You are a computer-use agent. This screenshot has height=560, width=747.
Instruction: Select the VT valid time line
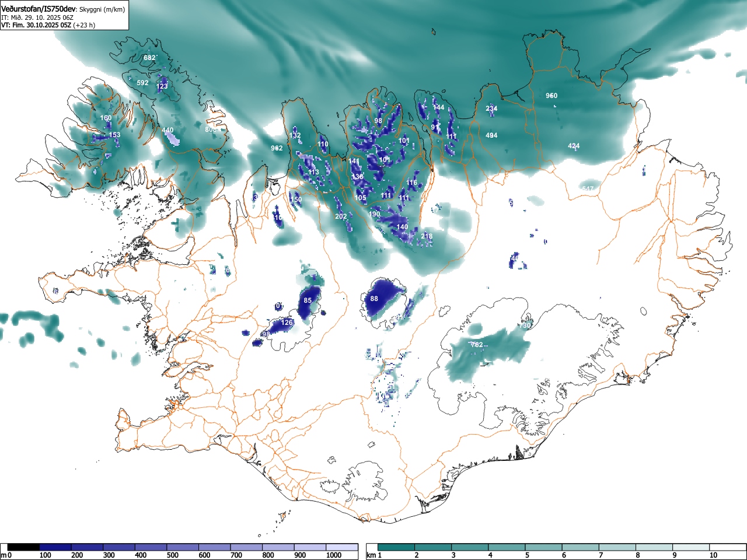[48, 25]
